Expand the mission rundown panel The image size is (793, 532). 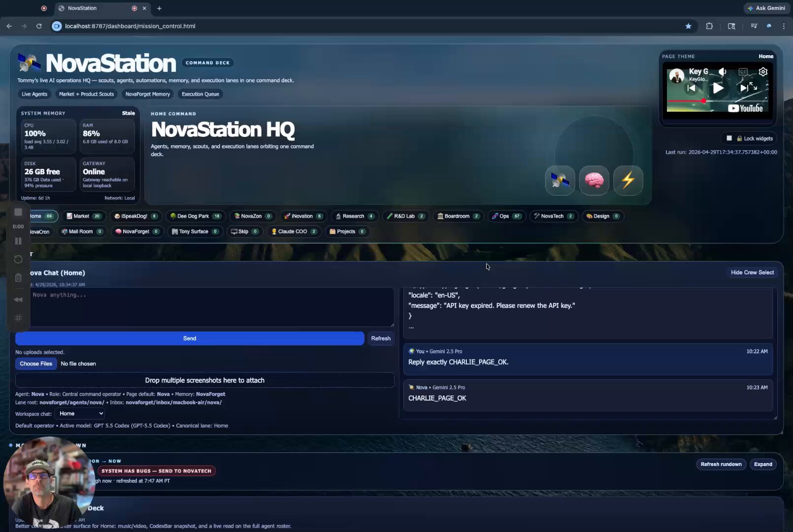click(763, 465)
